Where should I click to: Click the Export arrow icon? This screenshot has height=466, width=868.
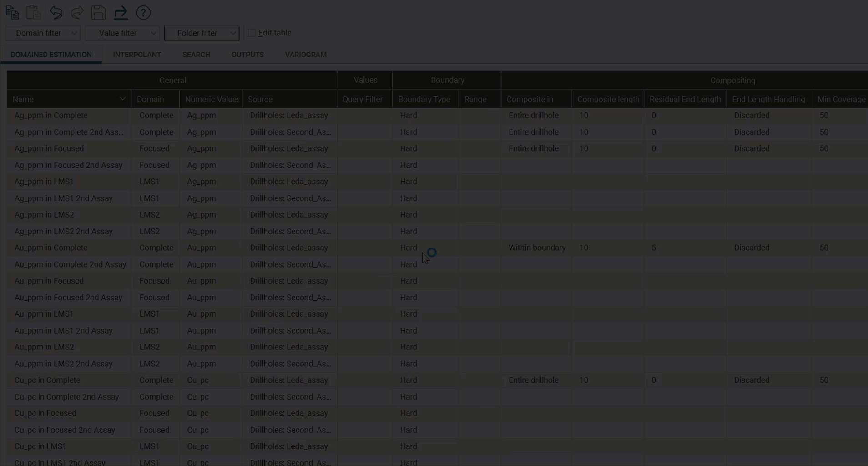(121, 13)
